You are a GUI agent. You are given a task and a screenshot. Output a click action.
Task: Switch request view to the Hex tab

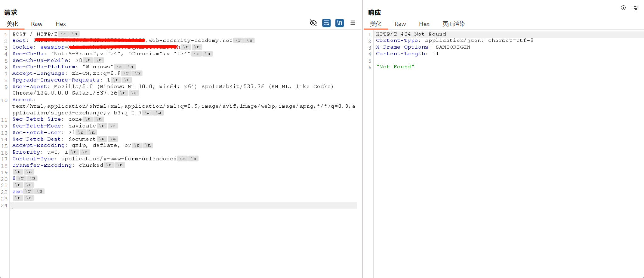coord(61,24)
